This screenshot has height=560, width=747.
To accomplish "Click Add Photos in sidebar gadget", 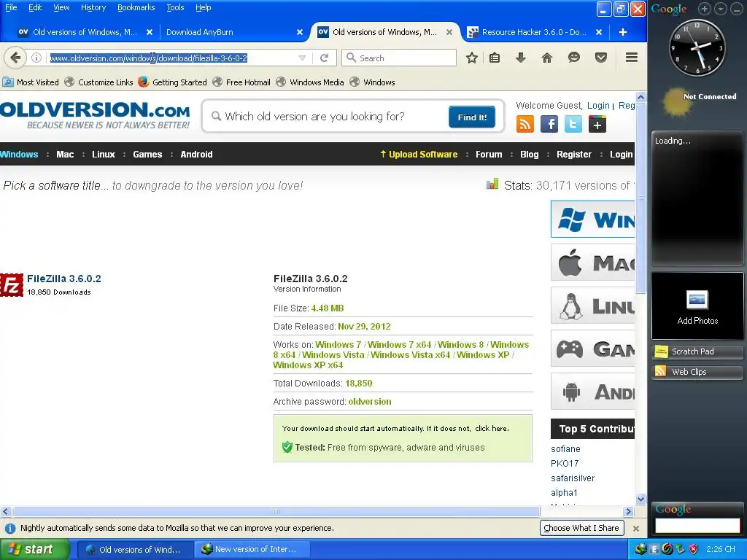I will tap(697, 306).
